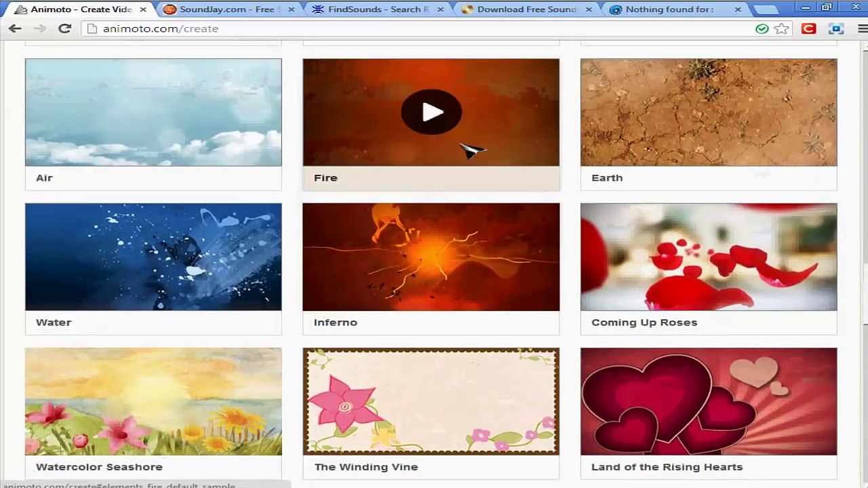Viewport: 868px width, 488px height.
Task: Focus the animoto.com/create address bar
Action: [420, 28]
